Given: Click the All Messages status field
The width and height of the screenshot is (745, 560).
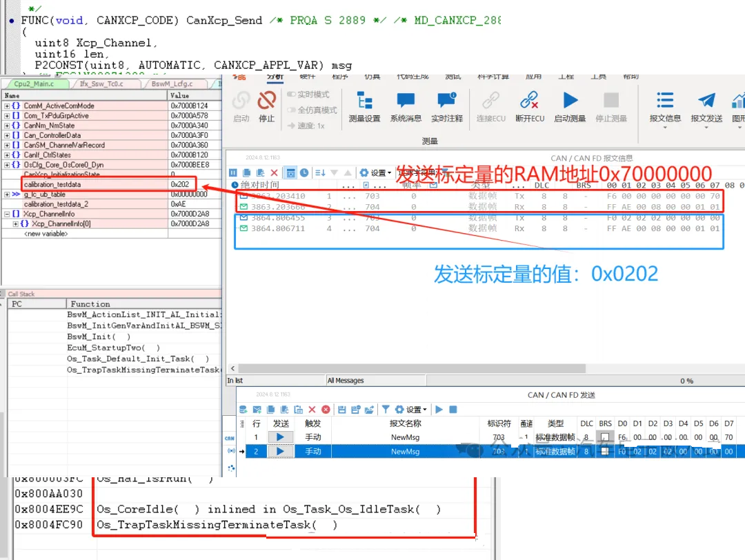Looking at the screenshot, I should point(376,381).
